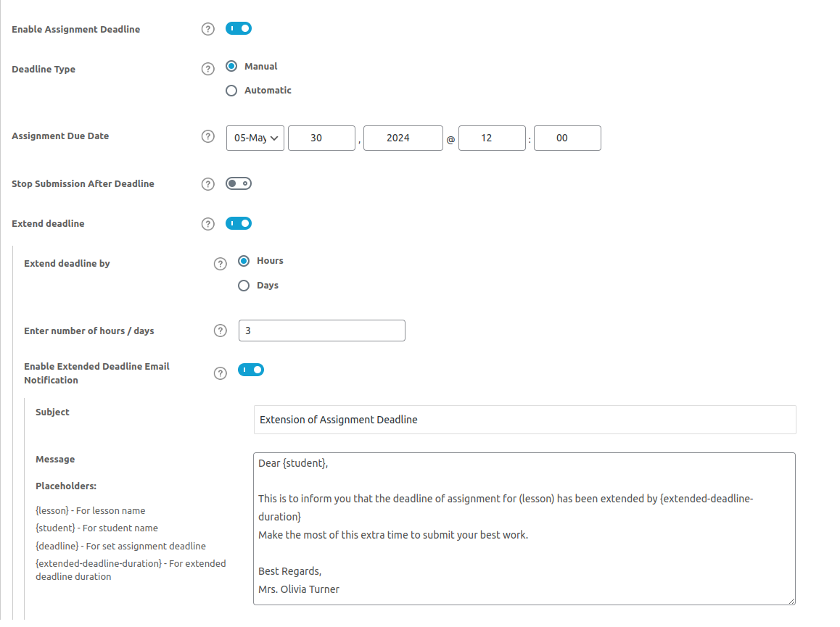Viewport: 840px width, 627px height.
Task: Click help icon for Extended Deadline Email Notification
Action: pos(221,373)
